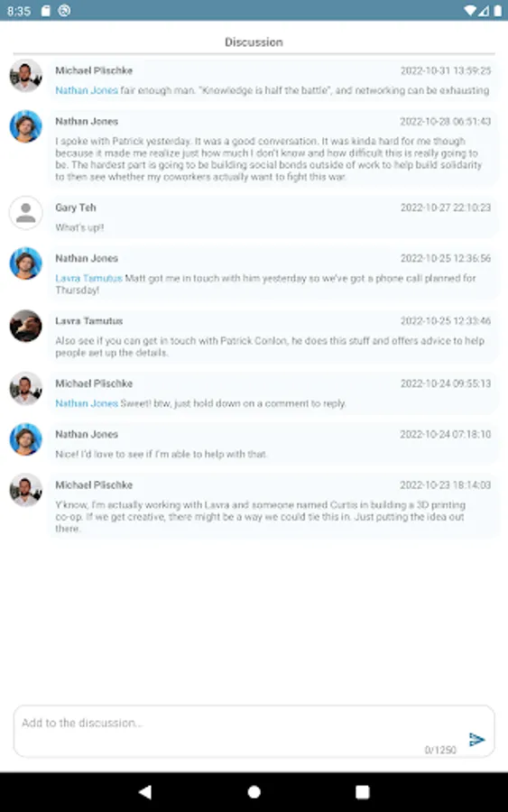Screen dimensions: 508x812
Task: Follow Lavra Tamutus mention link
Action: coord(88,278)
